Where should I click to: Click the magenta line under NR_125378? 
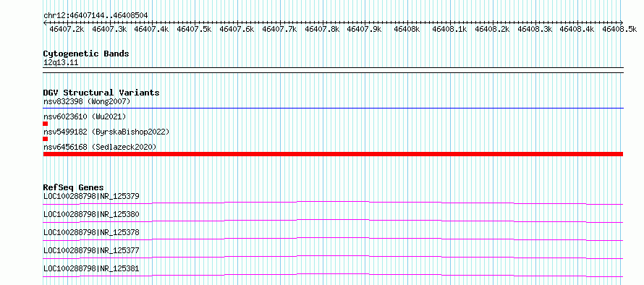coord(333,239)
